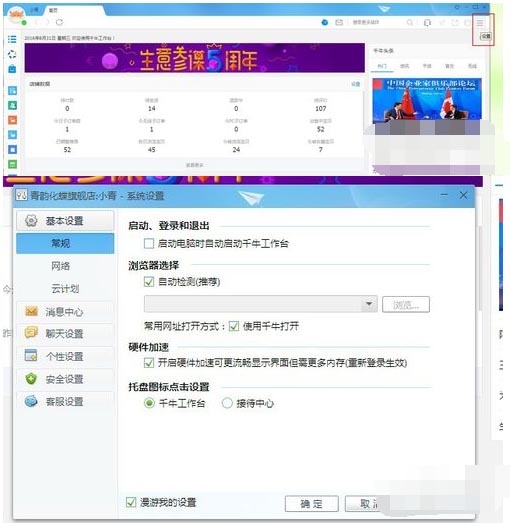Open the shopping bag icon in the left sidebar

[x=12, y=69]
